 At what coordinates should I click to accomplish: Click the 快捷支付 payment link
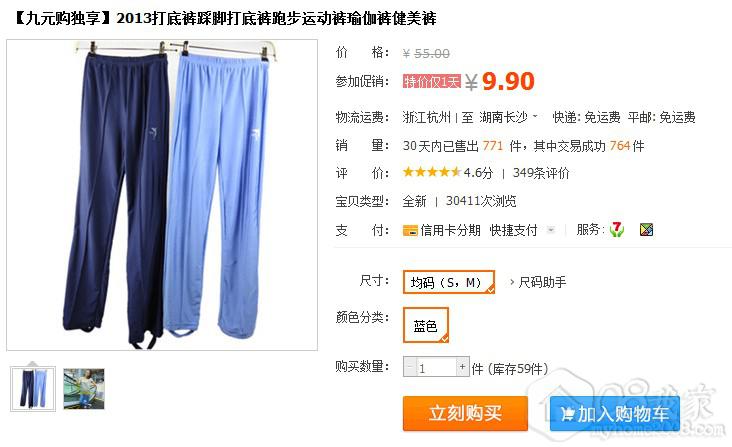tap(514, 230)
